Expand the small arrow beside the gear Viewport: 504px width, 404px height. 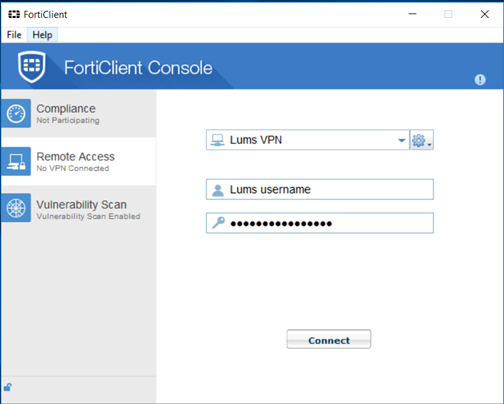coord(429,145)
